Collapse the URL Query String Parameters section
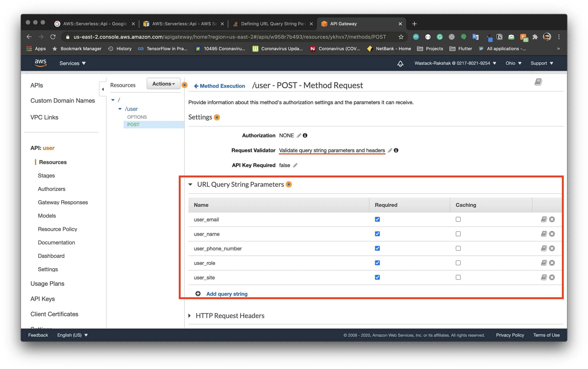Viewport: 588px width, 369px height. click(x=190, y=184)
